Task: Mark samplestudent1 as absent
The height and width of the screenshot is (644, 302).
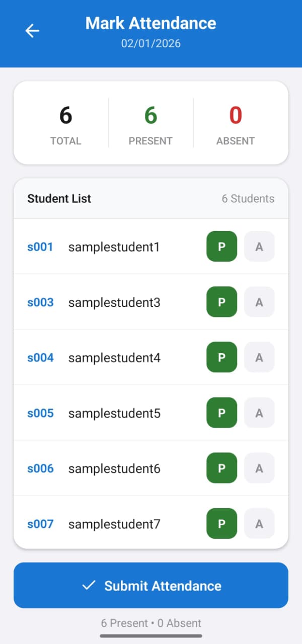Action: 259,247
